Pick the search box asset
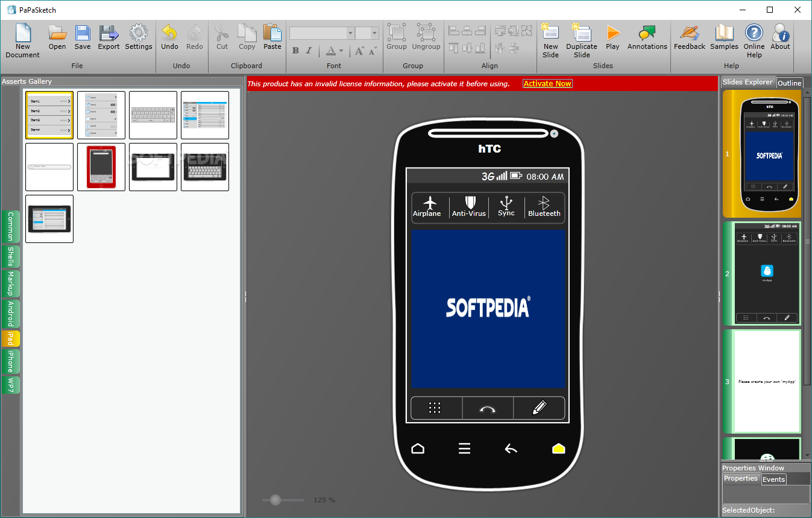 49,167
